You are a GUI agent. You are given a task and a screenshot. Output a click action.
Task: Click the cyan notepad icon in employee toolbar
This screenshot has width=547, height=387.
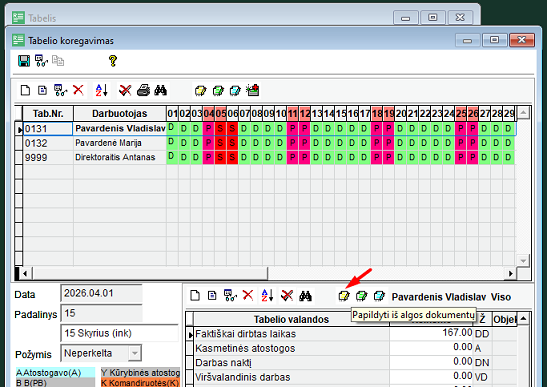(235, 91)
